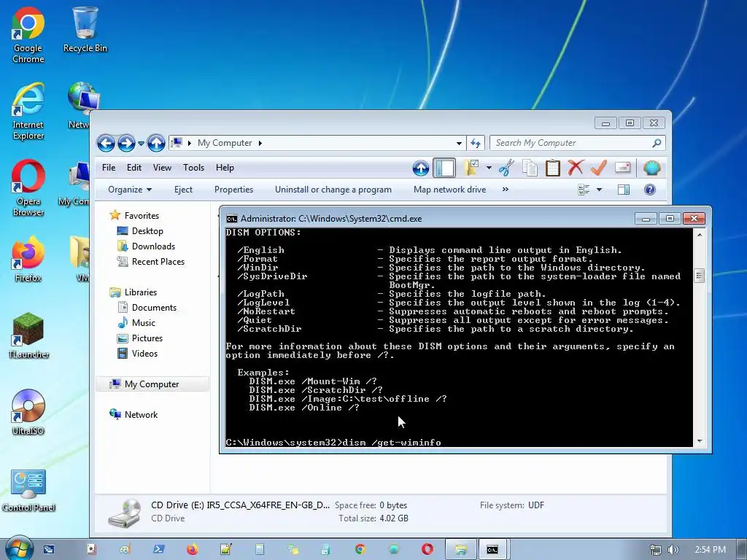Click the blue Help question mark icon
The height and width of the screenshot is (560, 747).
click(650, 190)
